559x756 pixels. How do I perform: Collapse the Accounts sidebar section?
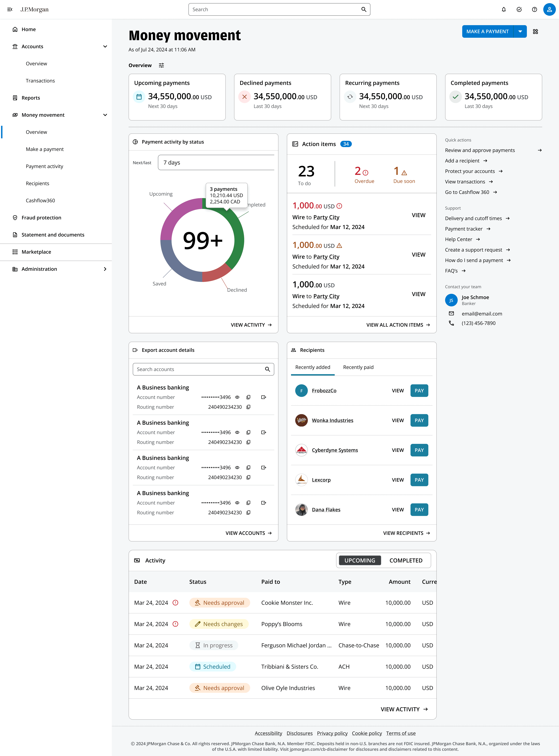click(x=105, y=46)
